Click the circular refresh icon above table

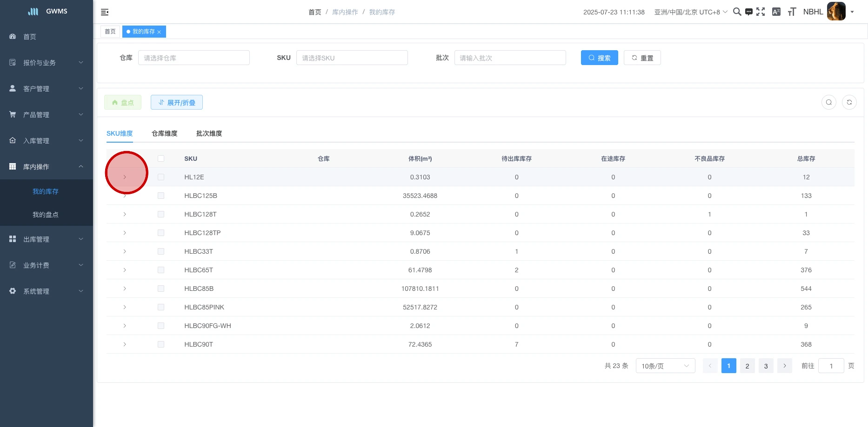[x=849, y=102]
